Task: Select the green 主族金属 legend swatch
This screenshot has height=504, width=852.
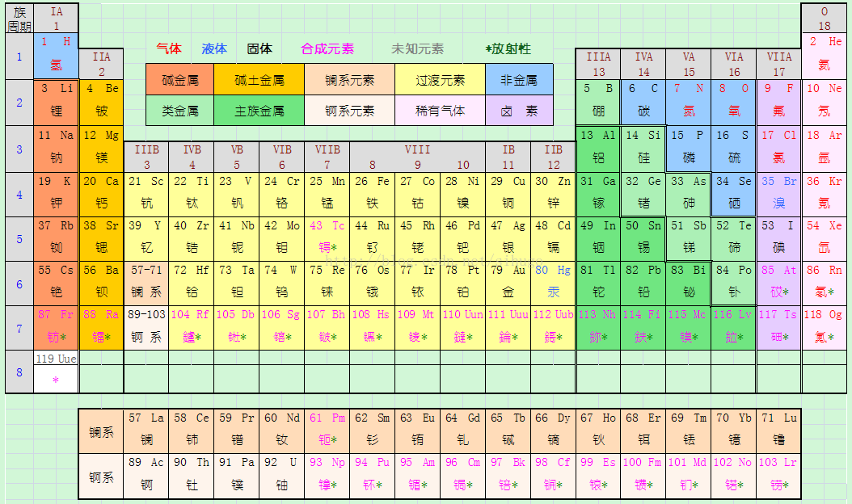Action: (x=259, y=111)
